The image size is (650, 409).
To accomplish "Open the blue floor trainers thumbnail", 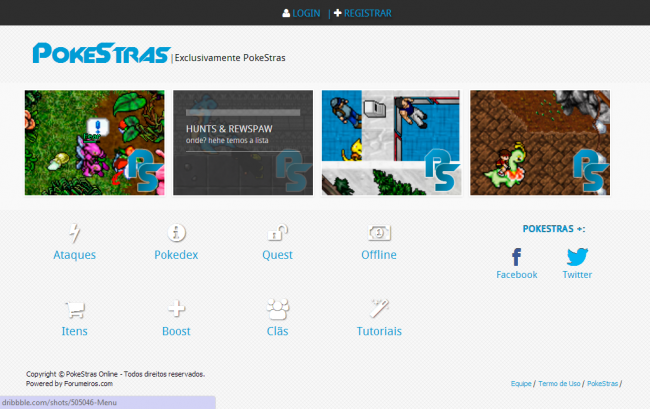I will 391,143.
